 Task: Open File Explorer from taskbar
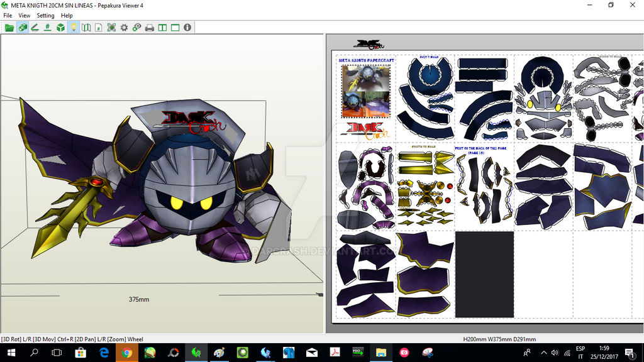pyautogui.click(x=381, y=353)
